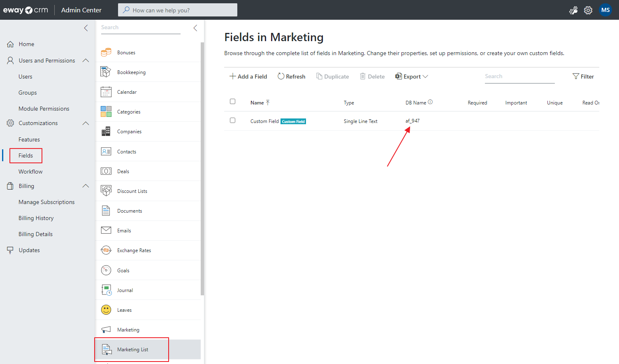The width and height of the screenshot is (619, 364).
Task: Open the Discount Lists module icon
Action: 106,191
